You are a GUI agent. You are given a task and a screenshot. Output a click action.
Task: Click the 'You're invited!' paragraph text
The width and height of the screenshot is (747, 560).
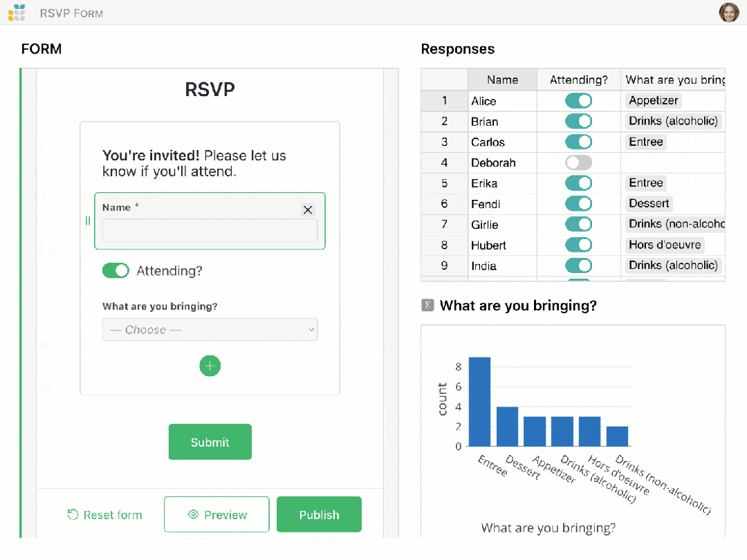[x=194, y=163]
